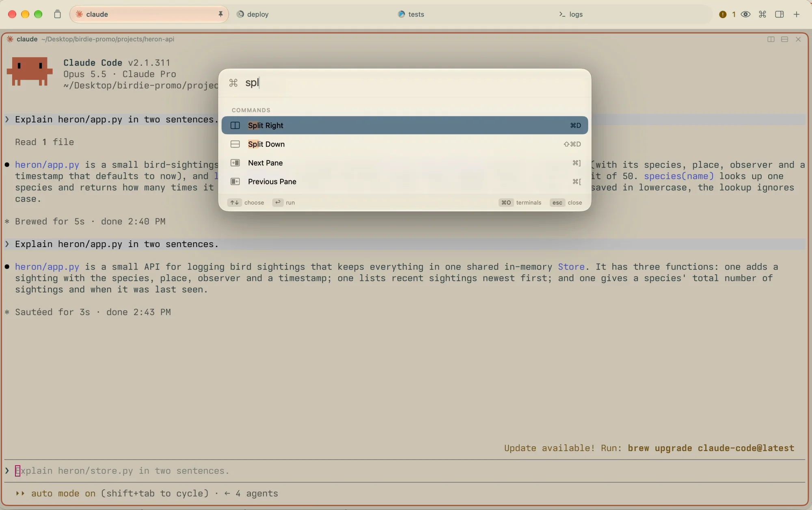This screenshot has height=510, width=812.
Task: Open the warning notification badge
Action: [727, 14]
